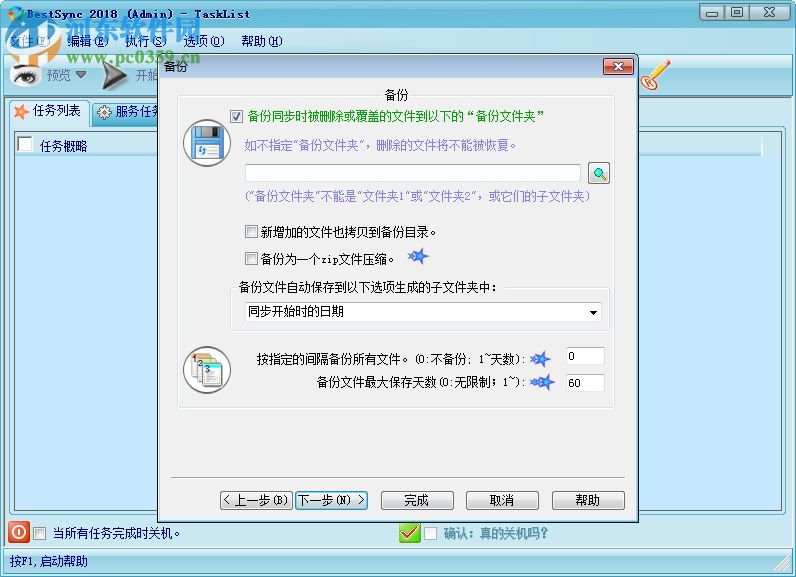Click the orange star on task list tab
796x577 pixels.
coord(21,111)
